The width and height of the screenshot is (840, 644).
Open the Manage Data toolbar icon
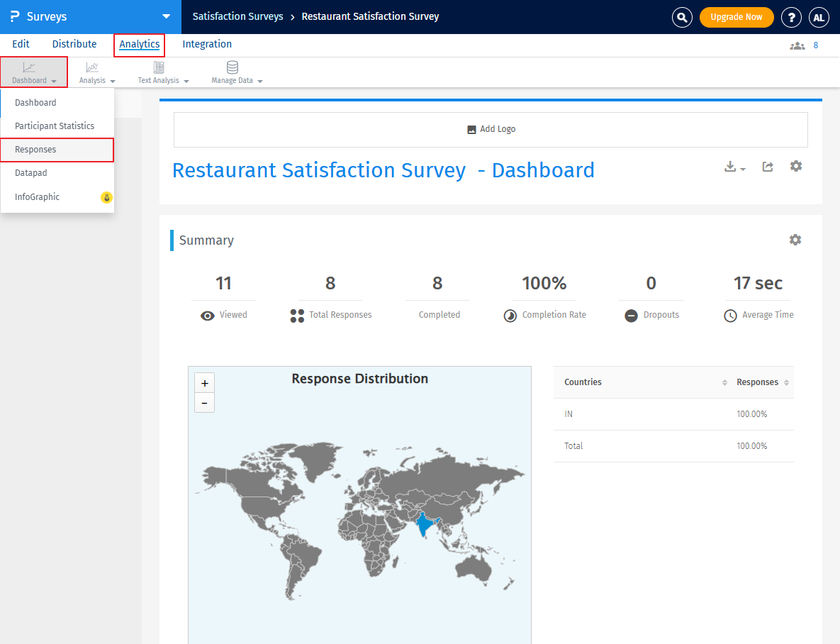tap(232, 67)
